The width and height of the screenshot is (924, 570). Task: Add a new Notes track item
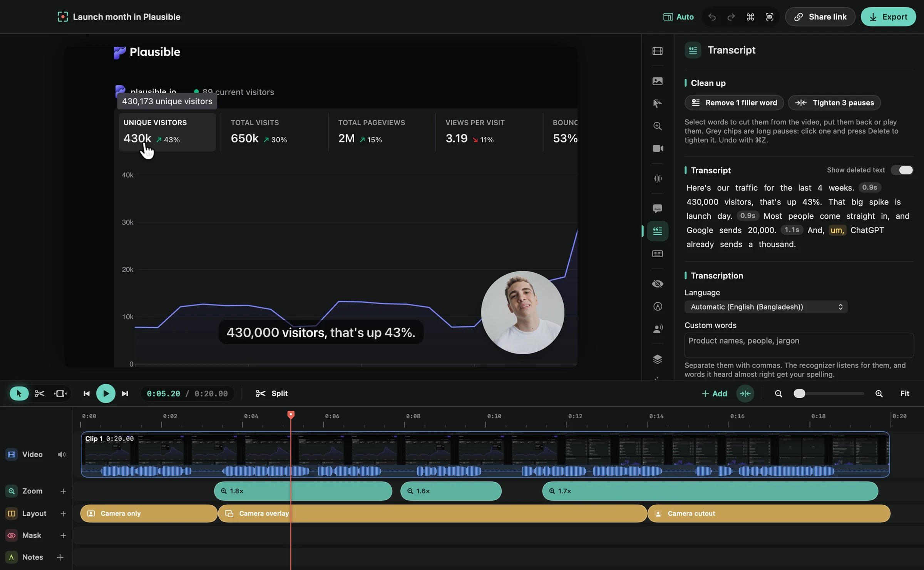pos(60,557)
